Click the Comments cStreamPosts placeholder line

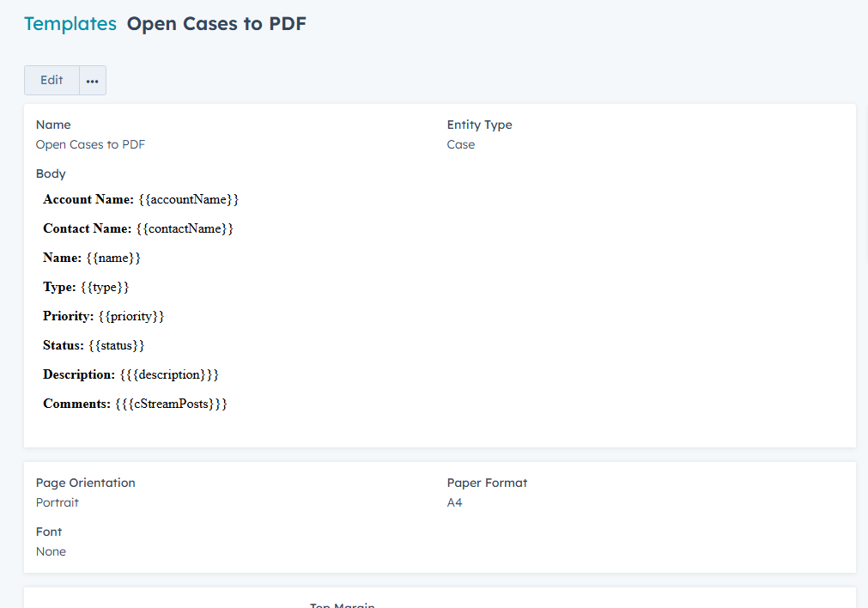pos(135,404)
